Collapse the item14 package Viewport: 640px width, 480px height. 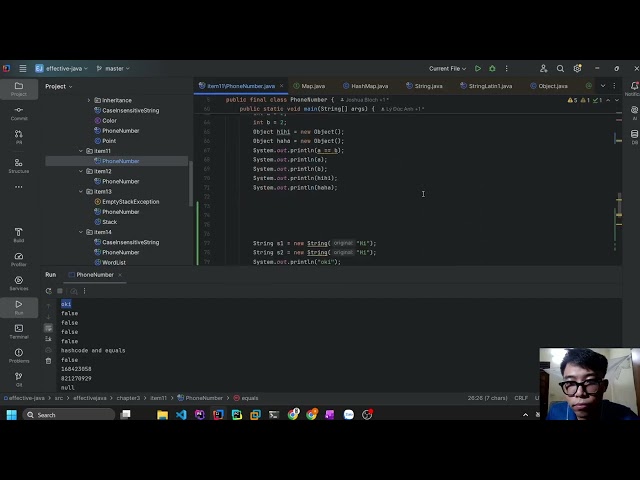[x=81, y=232]
